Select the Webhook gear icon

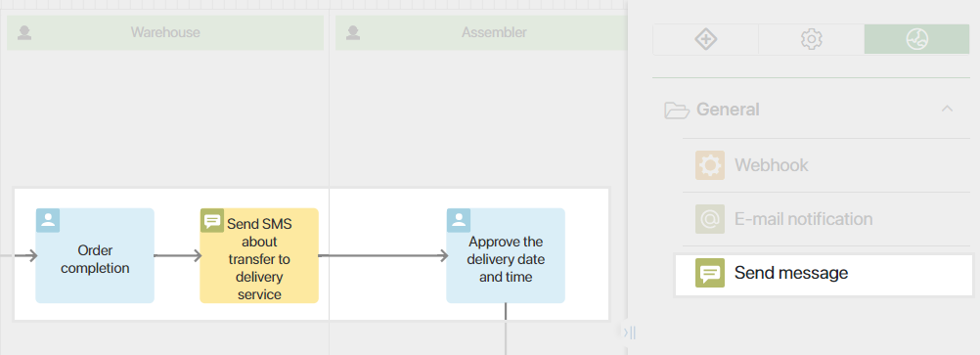710,165
